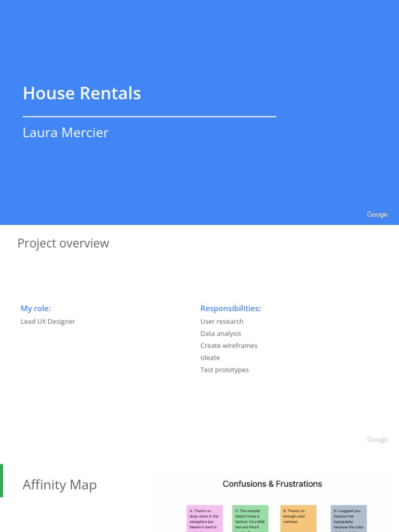Click the "Data analysis" list item
The width and height of the screenshot is (399, 532).
(x=220, y=334)
